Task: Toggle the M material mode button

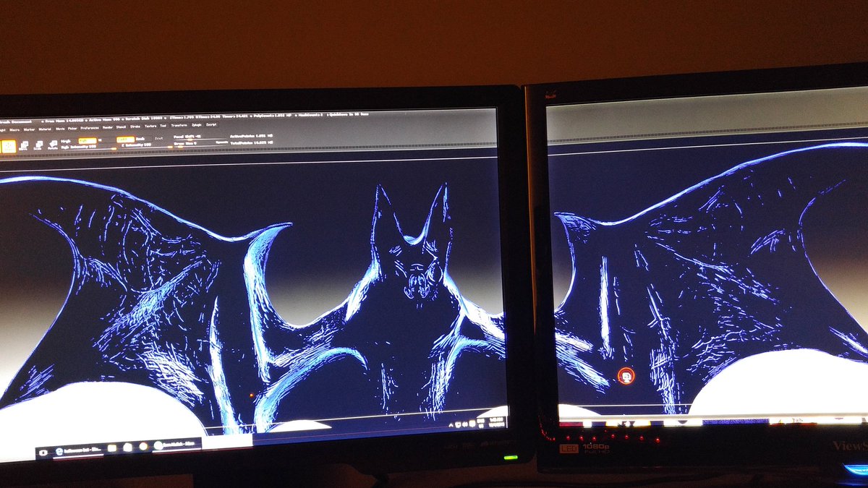Action: pyautogui.click(x=100, y=140)
